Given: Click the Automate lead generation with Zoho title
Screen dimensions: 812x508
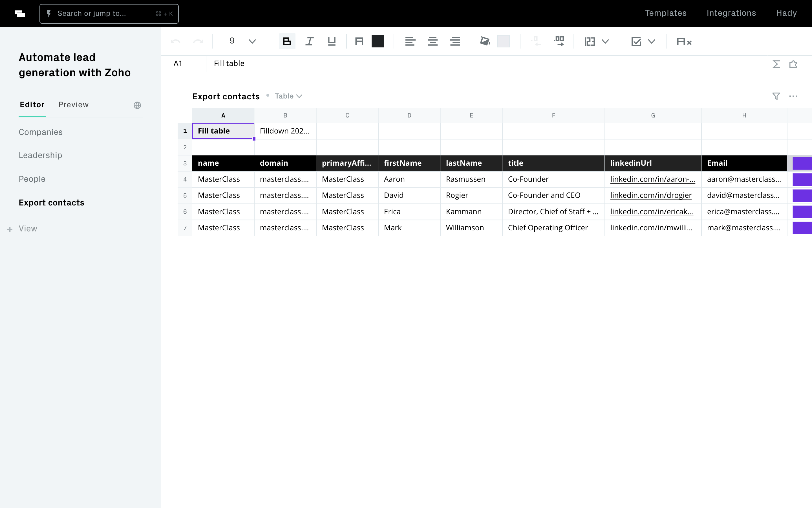Looking at the screenshot, I should 74,65.
